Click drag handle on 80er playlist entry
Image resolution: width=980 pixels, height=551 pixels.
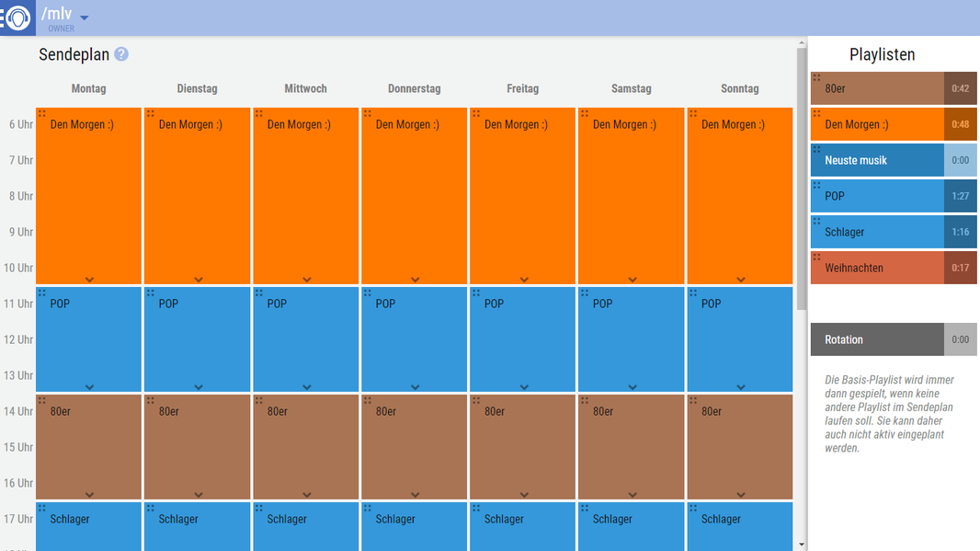(817, 77)
